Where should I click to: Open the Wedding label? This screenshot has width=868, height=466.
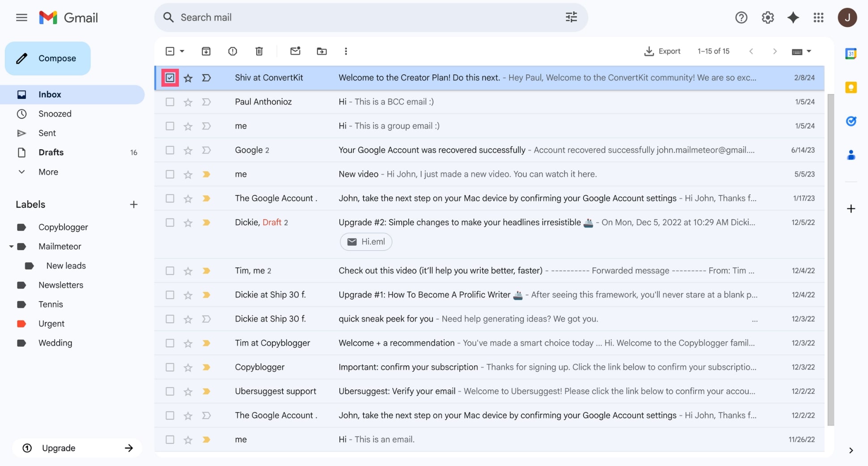[55, 343]
